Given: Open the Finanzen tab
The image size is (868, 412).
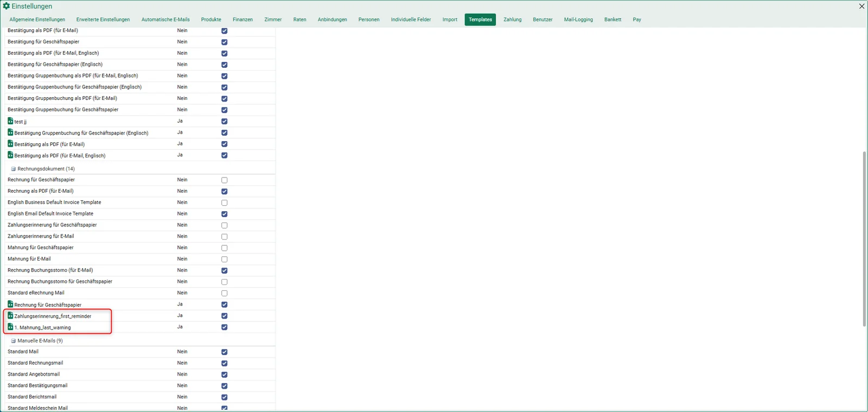Looking at the screenshot, I should tap(242, 20).
